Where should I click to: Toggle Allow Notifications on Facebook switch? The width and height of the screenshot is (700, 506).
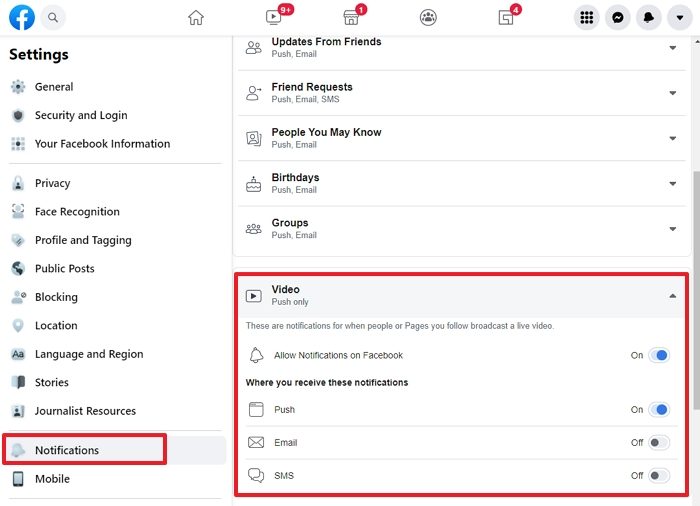click(659, 355)
